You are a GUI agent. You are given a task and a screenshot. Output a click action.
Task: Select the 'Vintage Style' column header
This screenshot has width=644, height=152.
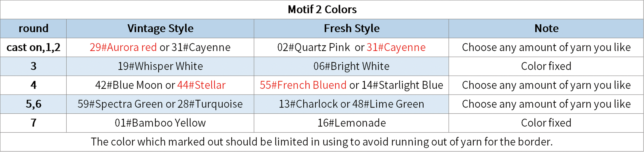[160, 28]
